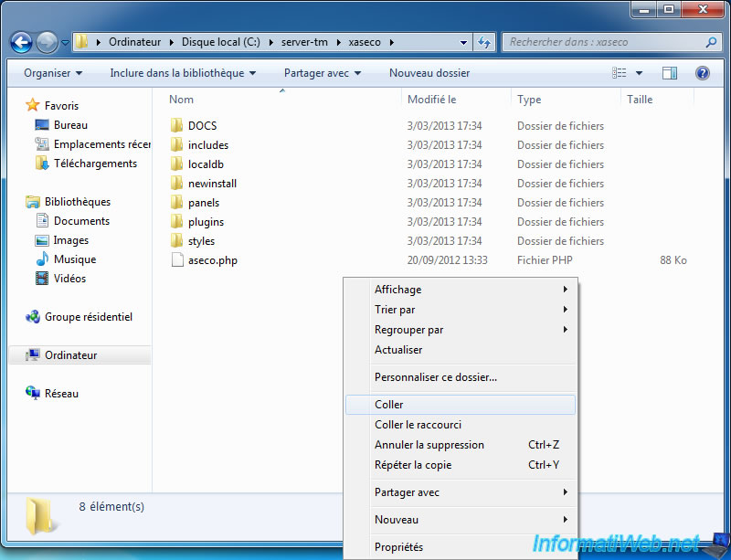Open the 'Trier par' submenu
This screenshot has width=731, height=560.
point(461,309)
